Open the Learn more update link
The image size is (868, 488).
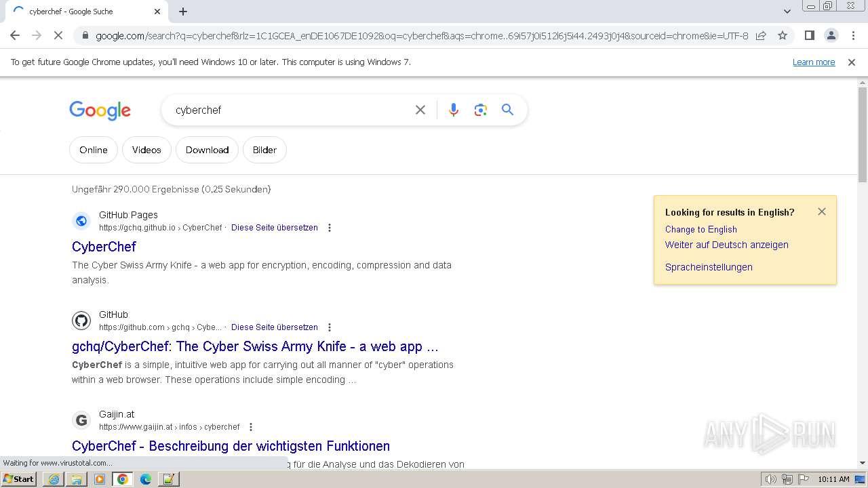[814, 62]
